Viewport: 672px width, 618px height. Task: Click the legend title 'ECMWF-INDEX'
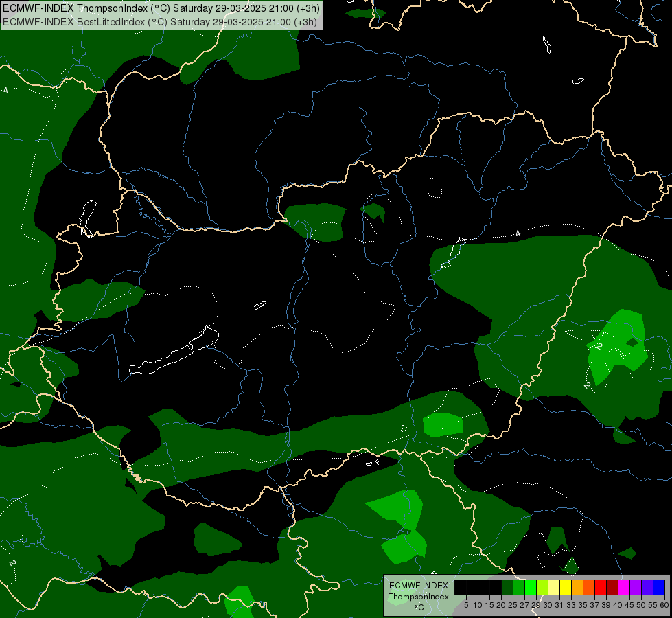(x=418, y=586)
